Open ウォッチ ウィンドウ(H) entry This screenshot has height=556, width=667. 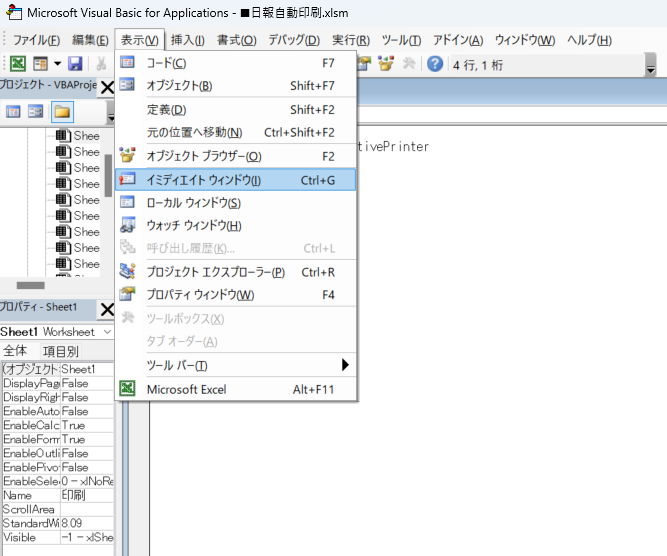pos(236,225)
